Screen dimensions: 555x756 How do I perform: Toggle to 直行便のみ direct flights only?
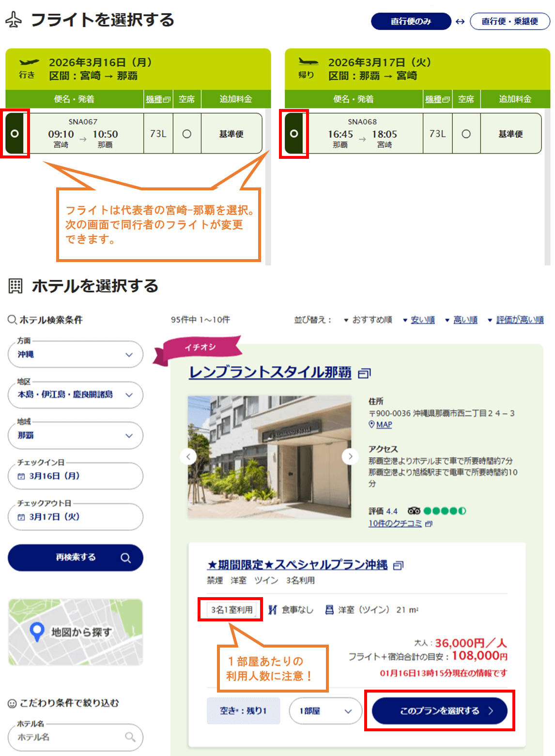point(411,21)
